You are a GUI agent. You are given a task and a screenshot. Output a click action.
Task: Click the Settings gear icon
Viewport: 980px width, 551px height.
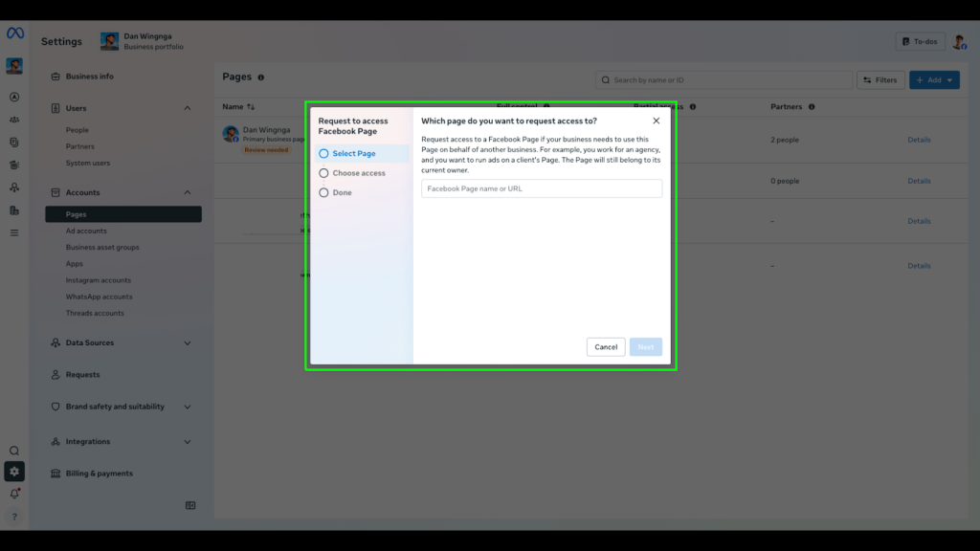coord(14,472)
